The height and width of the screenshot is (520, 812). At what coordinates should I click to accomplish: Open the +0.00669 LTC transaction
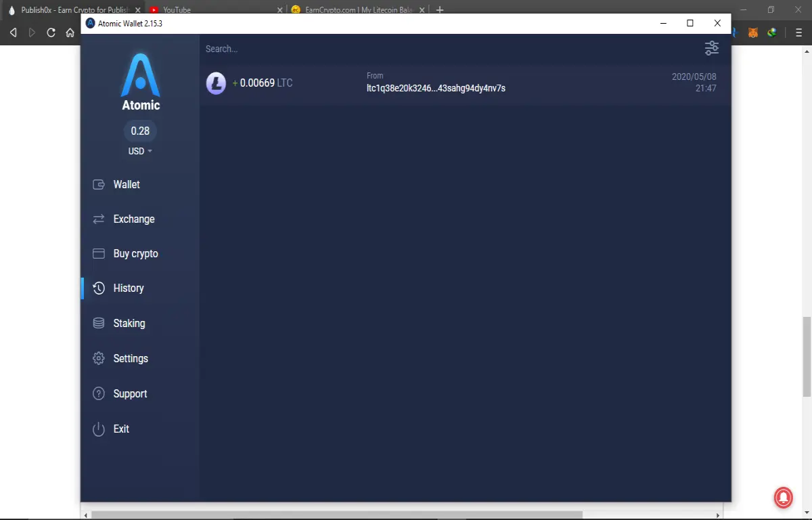[x=466, y=83]
